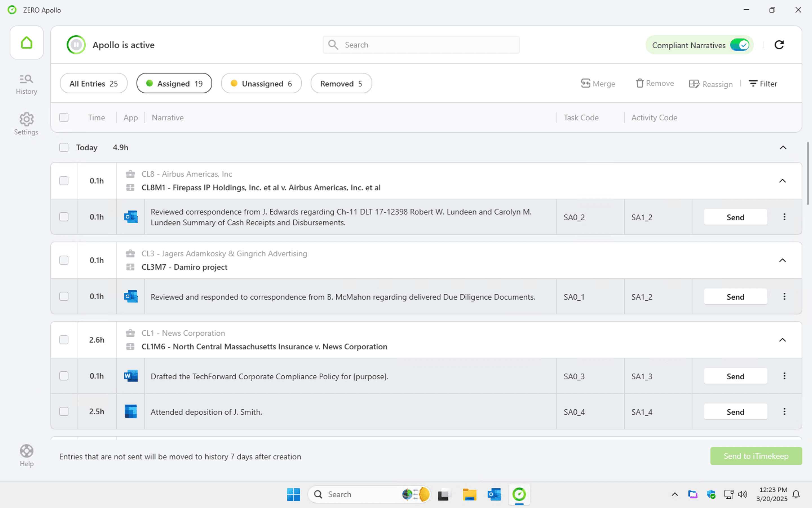Open Windows Start menu
The width and height of the screenshot is (812, 508).
click(x=293, y=494)
